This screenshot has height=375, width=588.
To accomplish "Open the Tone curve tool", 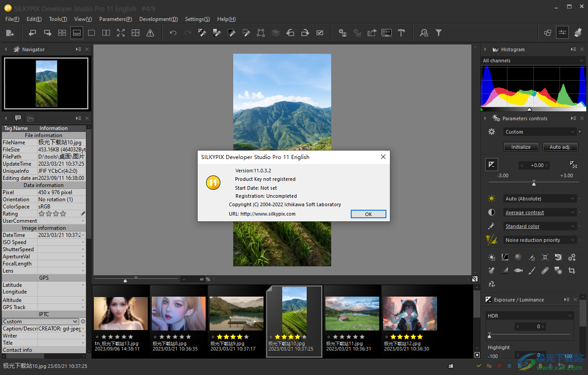I will [505, 257].
